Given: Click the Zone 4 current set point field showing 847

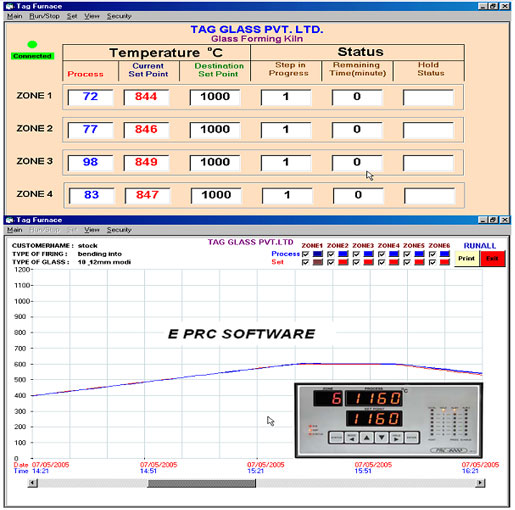Looking at the screenshot, I should pos(148,196).
